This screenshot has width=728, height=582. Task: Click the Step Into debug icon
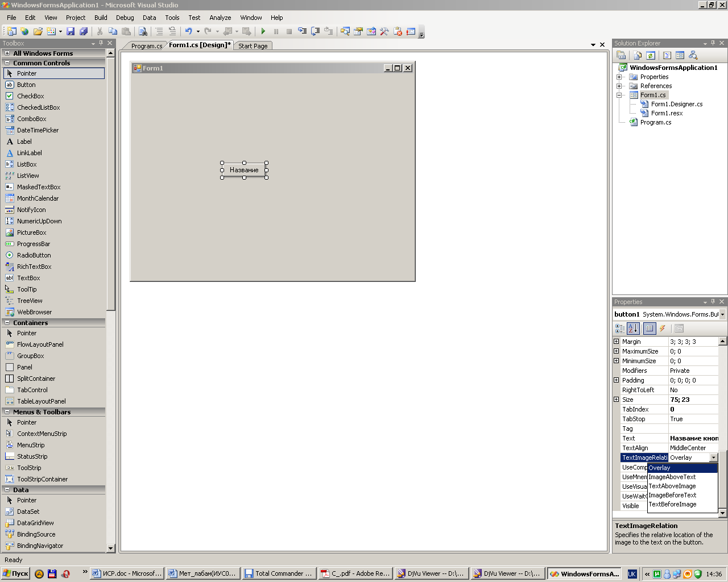pyautogui.click(x=302, y=31)
